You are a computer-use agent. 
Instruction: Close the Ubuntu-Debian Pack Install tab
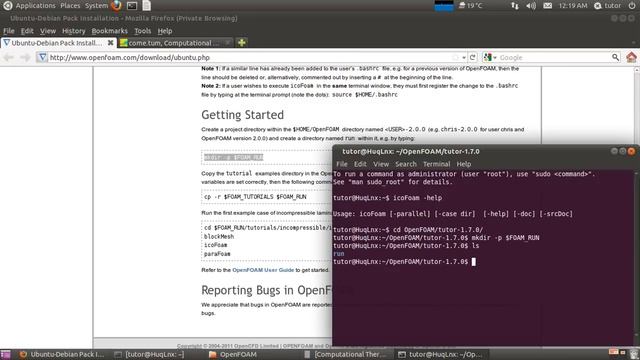(111, 42)
